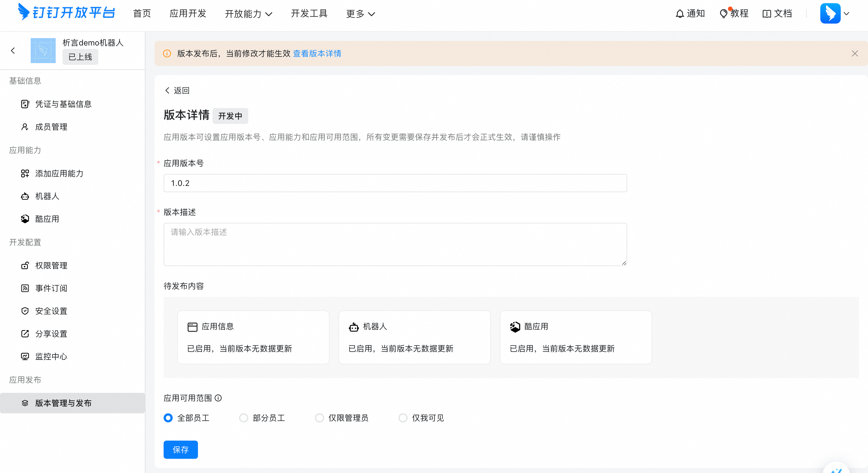The height and width of the screenshot is (473, 868).
Task: Click the 通知 label in header
Action: [696, 13]
